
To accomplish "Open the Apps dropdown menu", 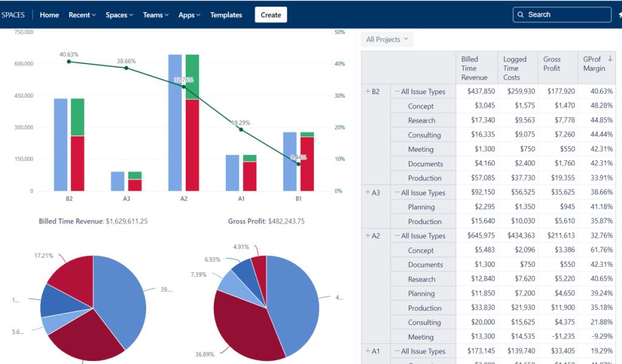I will click(x=190, y=15).
